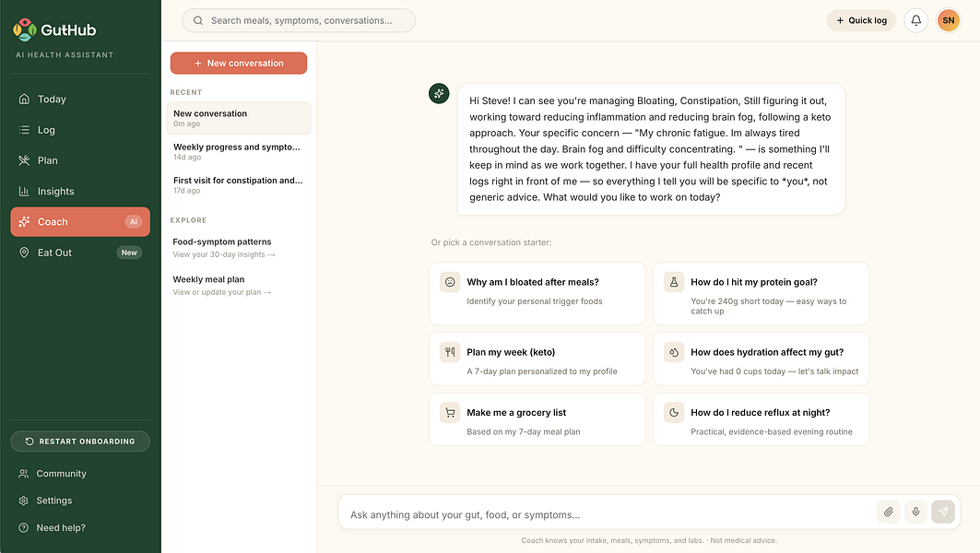Click the search magnifier icon
Viewport: 980px width, 553px height.
coord(198,20)
